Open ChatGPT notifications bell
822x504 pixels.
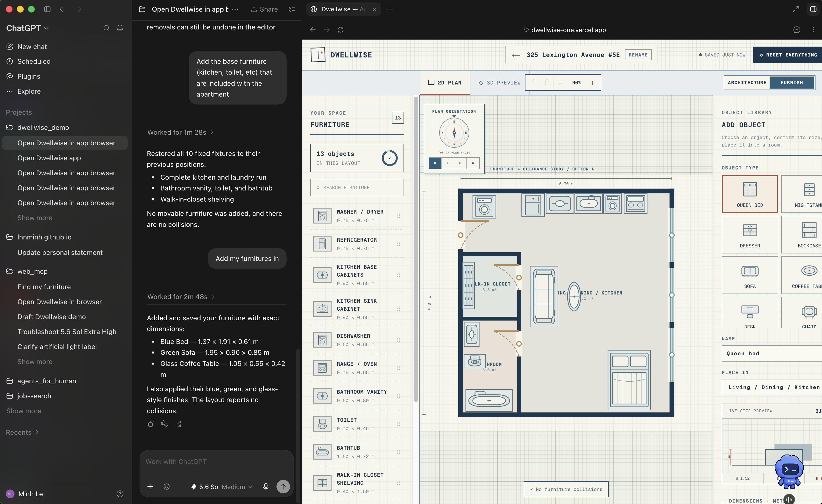120,28
